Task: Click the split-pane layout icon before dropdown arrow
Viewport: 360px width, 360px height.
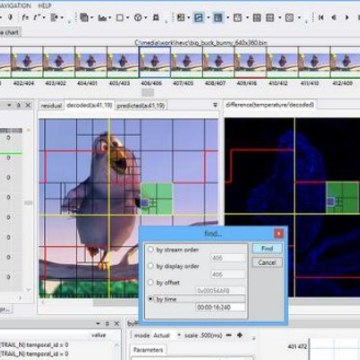Action: click(270, 18)
